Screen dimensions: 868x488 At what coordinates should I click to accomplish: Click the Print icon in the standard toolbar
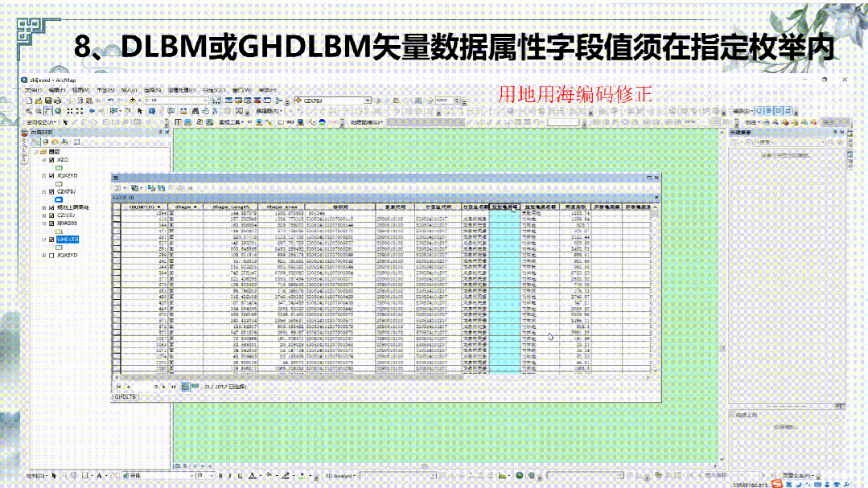58,100
